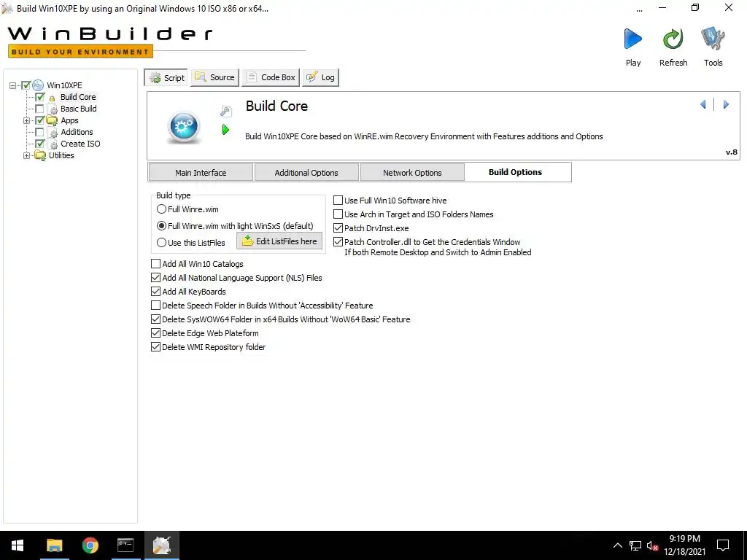Select Full Winre.wim with light WinSxS option
The width and height of the screenshot is (747, 560).
[x=161, y=226]
